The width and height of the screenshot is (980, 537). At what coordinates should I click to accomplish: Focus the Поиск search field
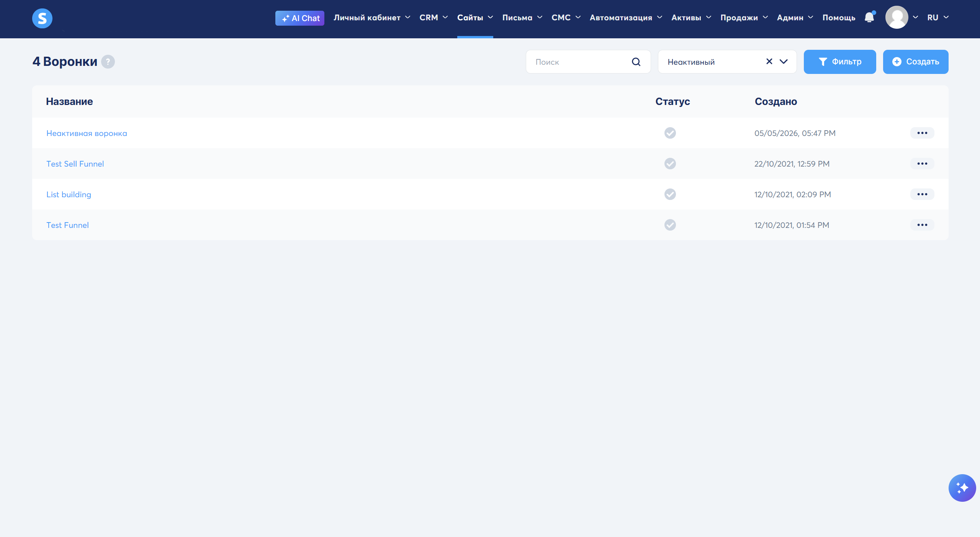(588, 62)
